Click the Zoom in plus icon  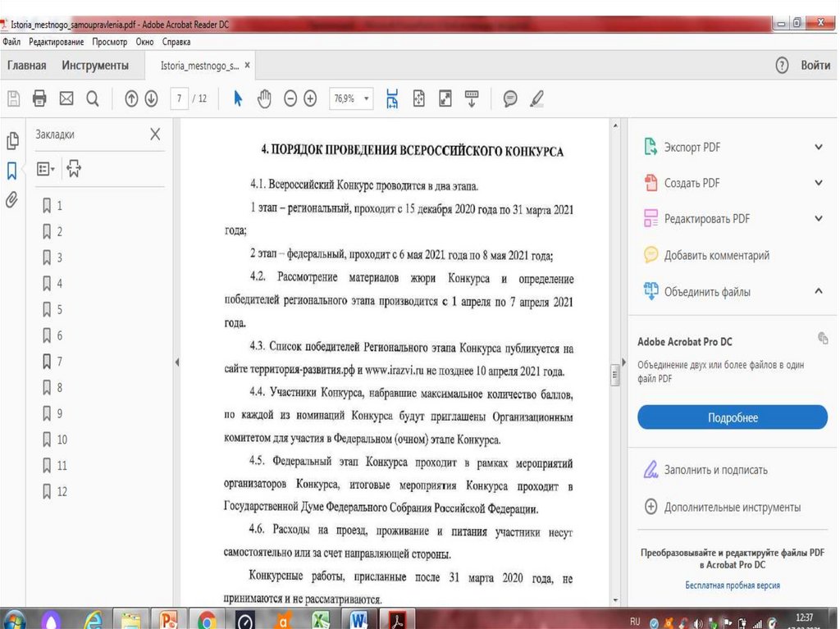[310, 99]
